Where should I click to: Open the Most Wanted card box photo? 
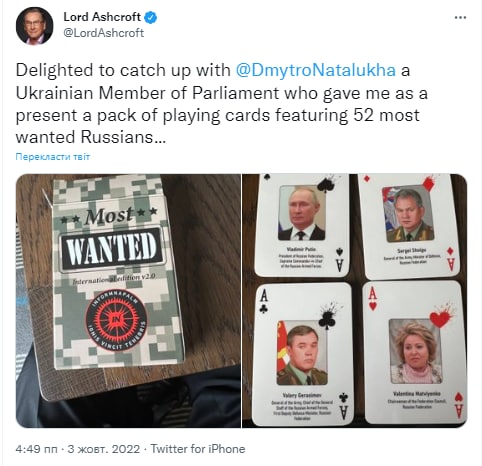pos(128,300)
